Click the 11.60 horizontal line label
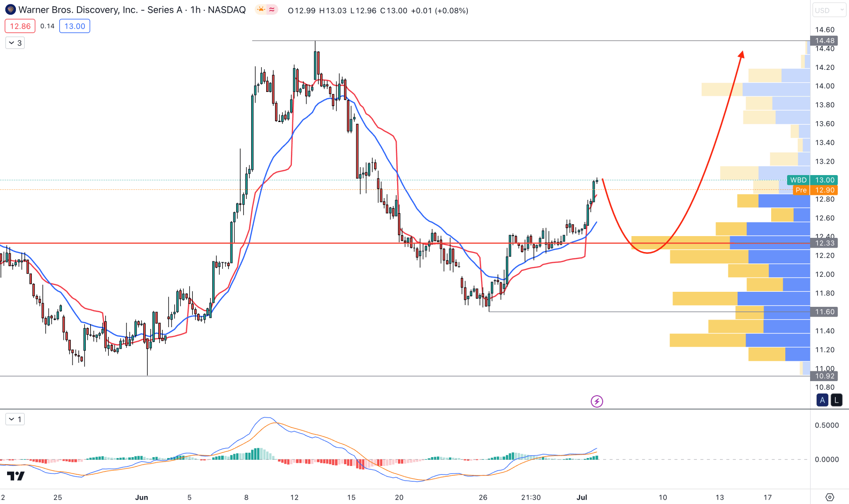The height and width of the screenshot is (504, 849). [x=825, y=312]
